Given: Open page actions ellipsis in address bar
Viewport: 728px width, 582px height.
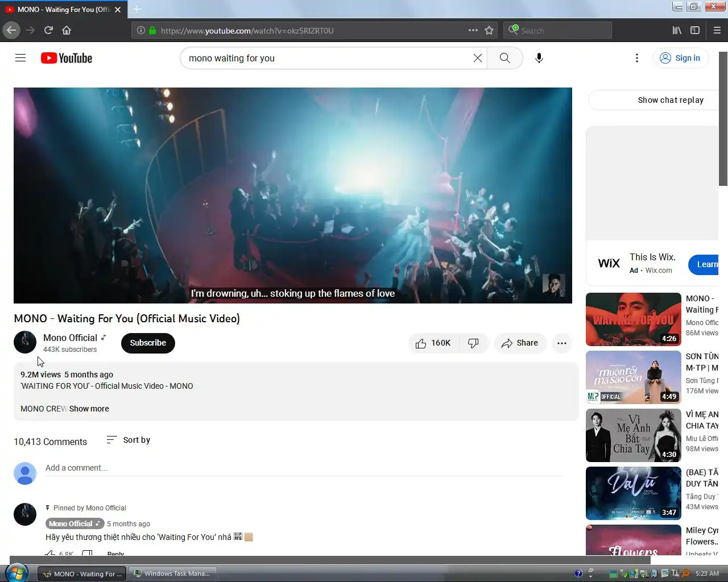Looking at the screenshot, I should coord(473,30).
